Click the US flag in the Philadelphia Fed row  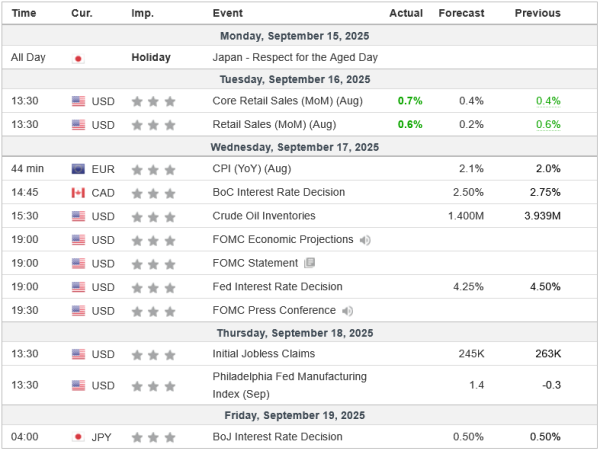[x=79, y=385]
